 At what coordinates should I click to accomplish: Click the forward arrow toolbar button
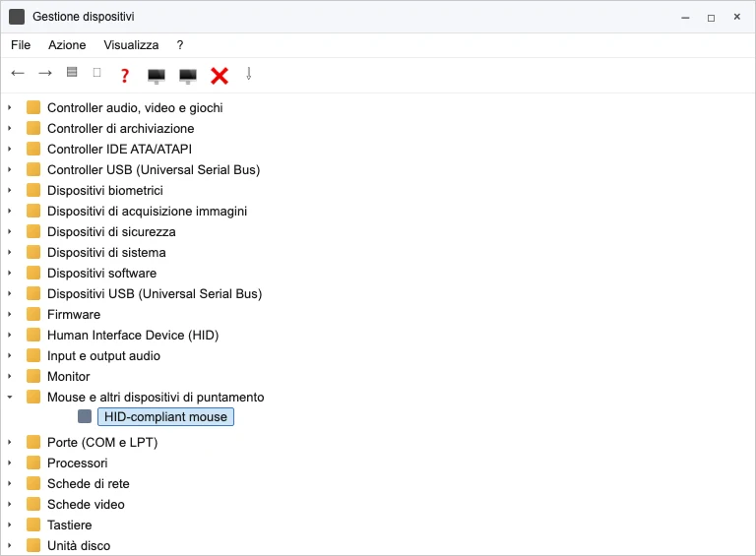[45, 73]
